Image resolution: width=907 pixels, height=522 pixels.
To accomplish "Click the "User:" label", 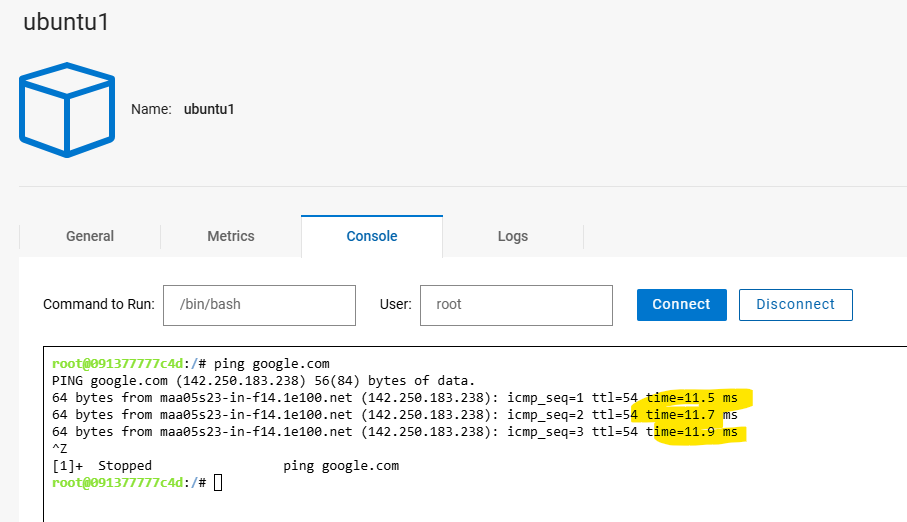I will click(x=395, y=305).
